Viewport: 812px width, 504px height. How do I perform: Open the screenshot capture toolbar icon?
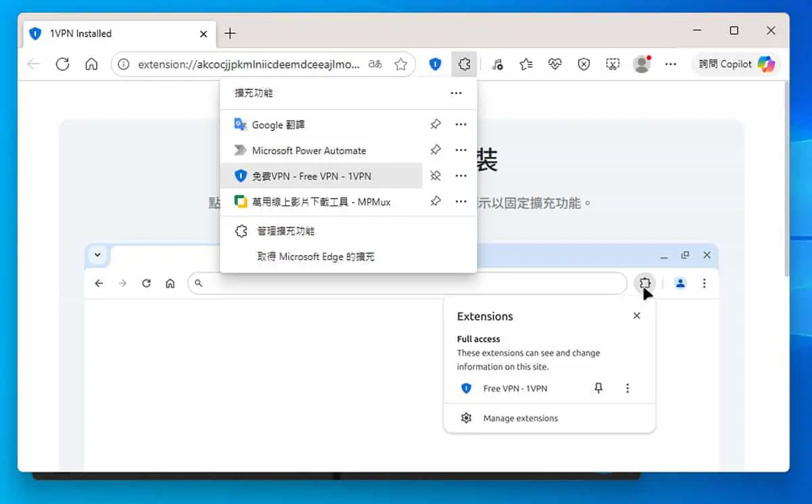(x=612, y=64)
